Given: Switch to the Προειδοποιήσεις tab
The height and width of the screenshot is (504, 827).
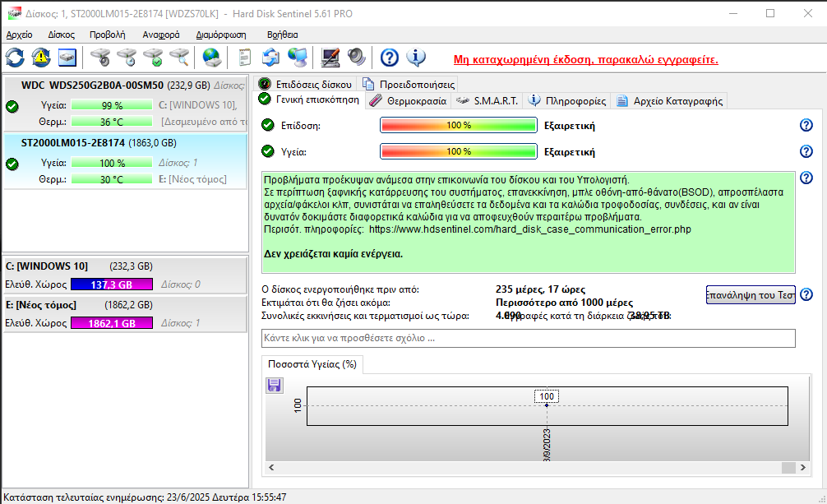Looking at the screenshot, I should [x=409, y=84].
